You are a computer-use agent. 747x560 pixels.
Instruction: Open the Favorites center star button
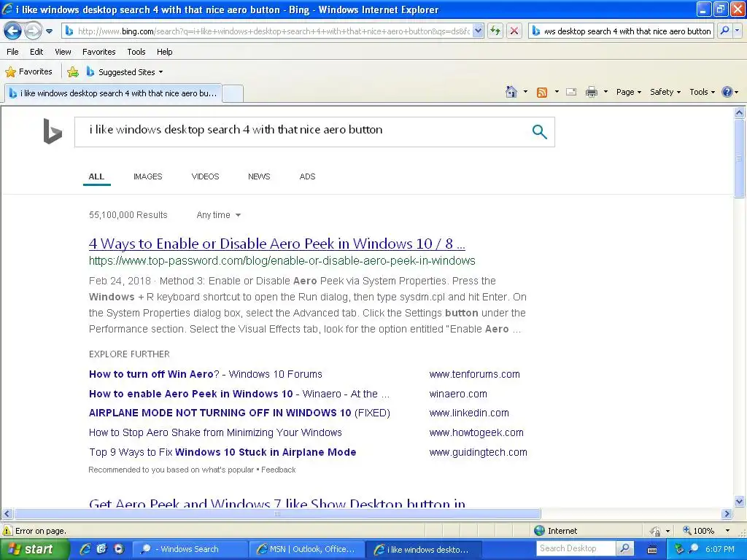(28, 71)
